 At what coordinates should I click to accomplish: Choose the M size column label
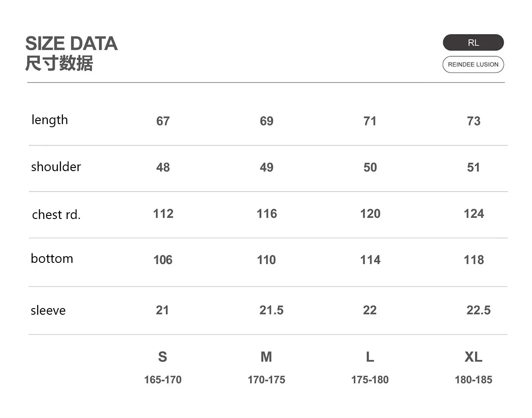coord(266,356)
